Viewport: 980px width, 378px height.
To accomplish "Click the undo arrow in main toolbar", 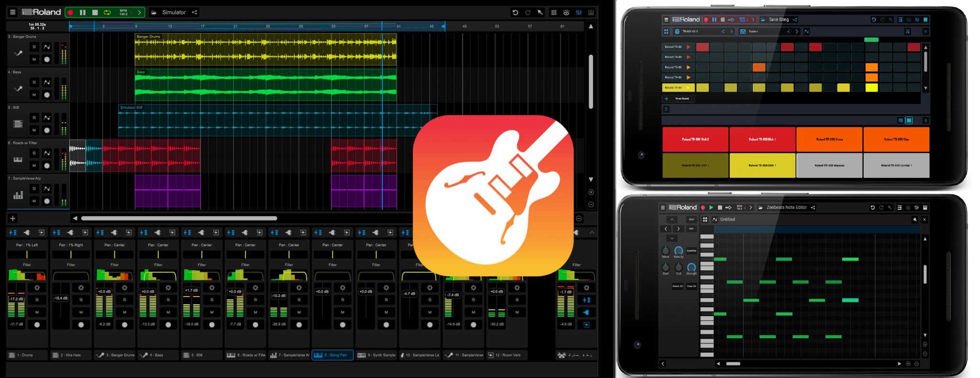I will 515,12.
